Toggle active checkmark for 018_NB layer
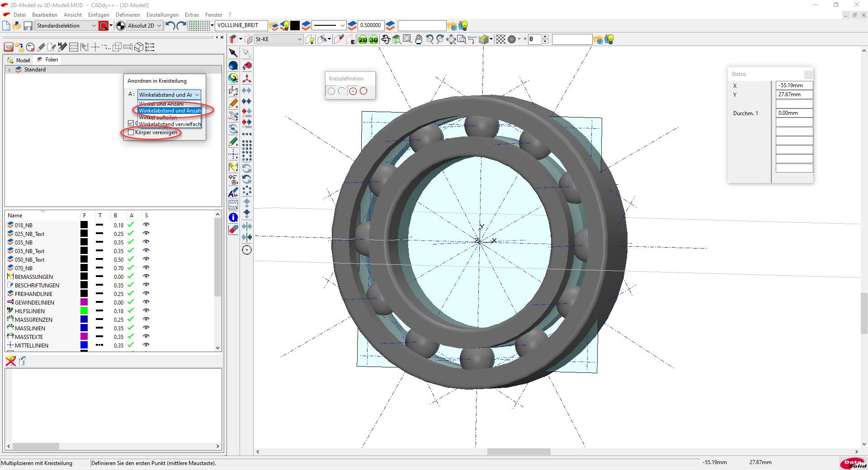 pyautogui.click(x=131, y=225)
